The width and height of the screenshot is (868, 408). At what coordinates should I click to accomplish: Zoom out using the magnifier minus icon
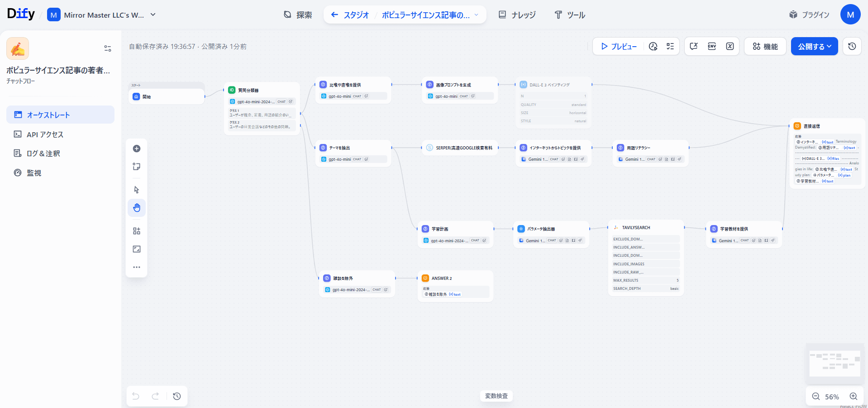point(816,396)
